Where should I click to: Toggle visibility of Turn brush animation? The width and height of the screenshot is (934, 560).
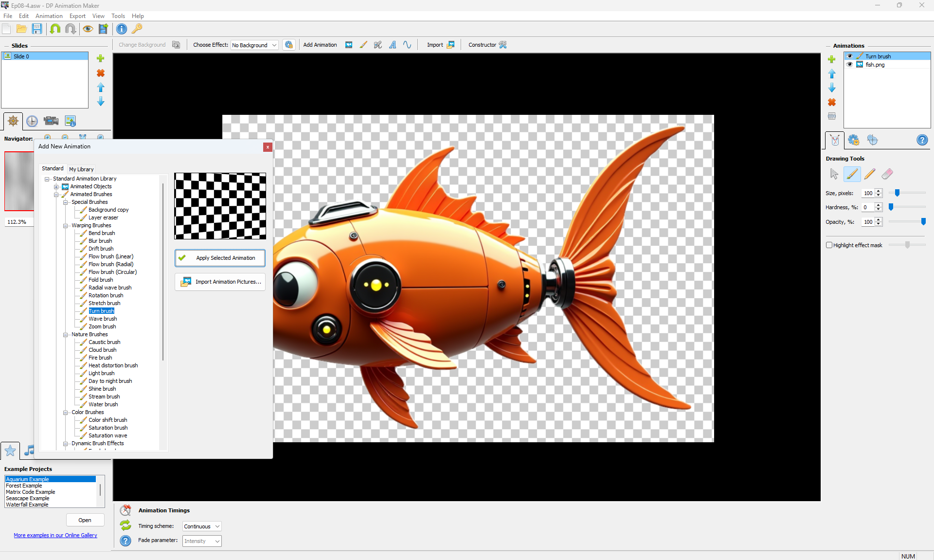(850, 56)
